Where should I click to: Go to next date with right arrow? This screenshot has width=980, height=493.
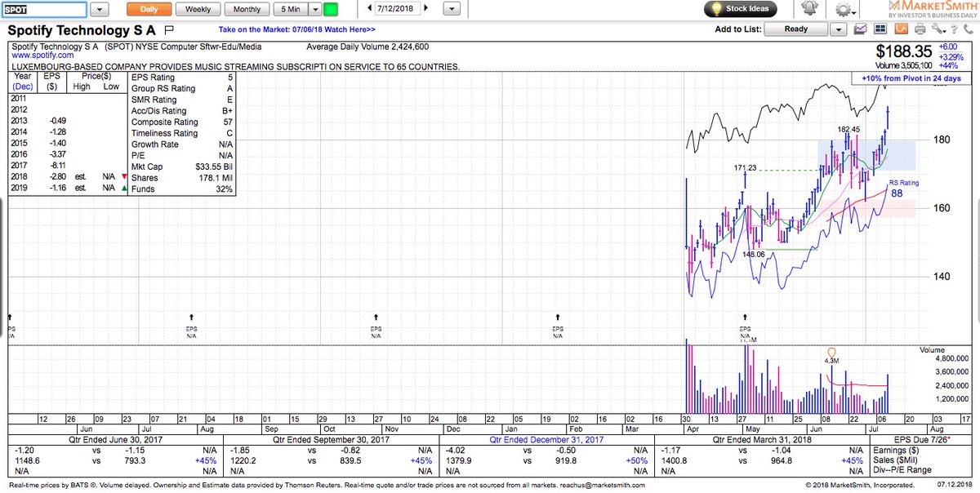[425, 9]
